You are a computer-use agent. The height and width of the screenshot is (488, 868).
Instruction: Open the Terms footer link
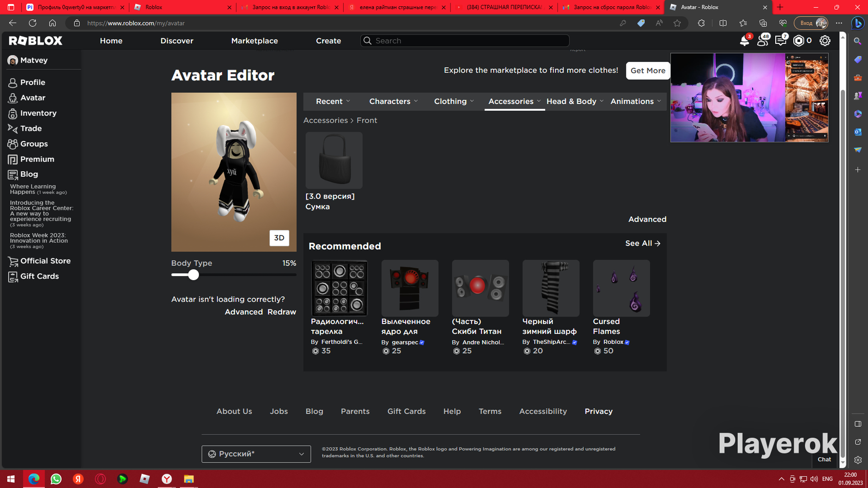click(490, 411)
